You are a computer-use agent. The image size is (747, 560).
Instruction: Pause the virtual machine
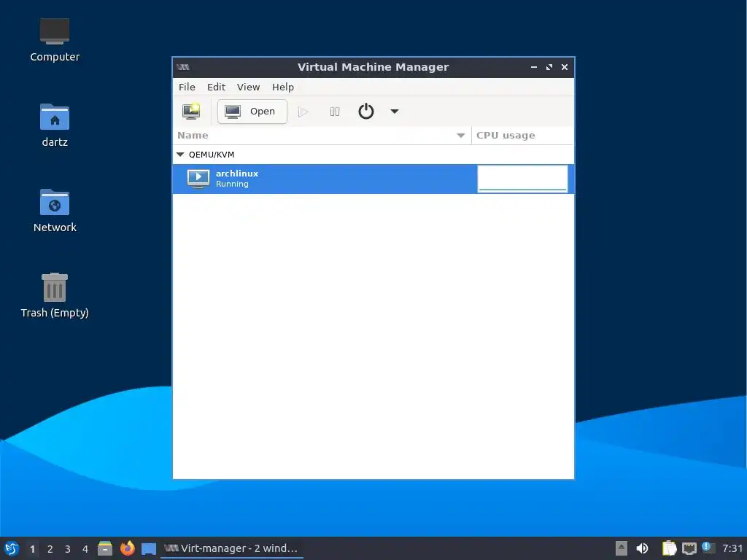pos(334,112)
